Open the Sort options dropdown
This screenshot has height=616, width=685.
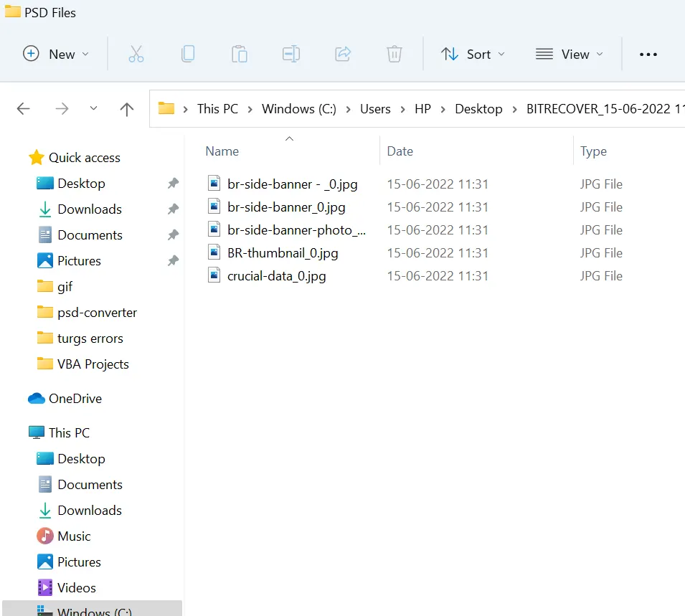tap(473, 54)
